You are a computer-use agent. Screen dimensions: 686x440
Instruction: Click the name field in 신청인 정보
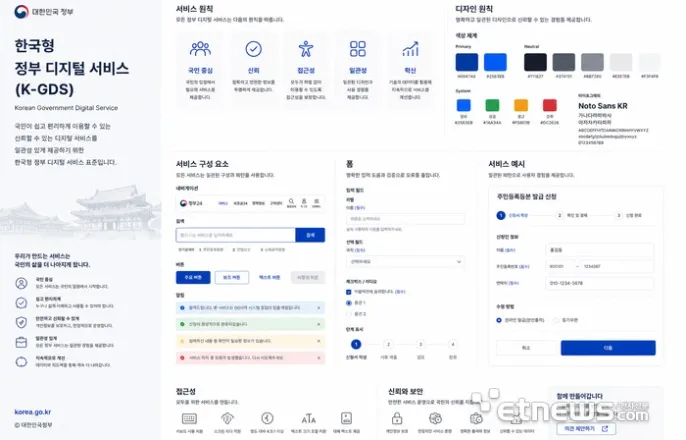[x=599, y=250]
